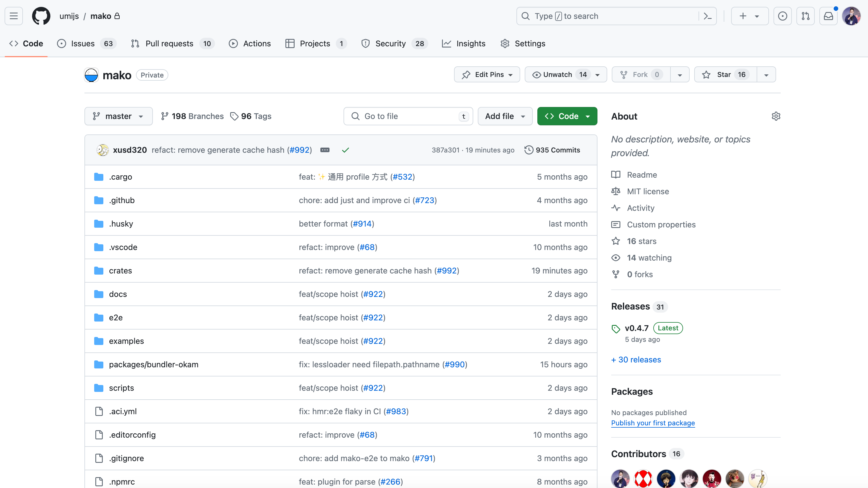Screen dimensions: 868x488
Task: Open the Projects tab
Action: [316, 43]
